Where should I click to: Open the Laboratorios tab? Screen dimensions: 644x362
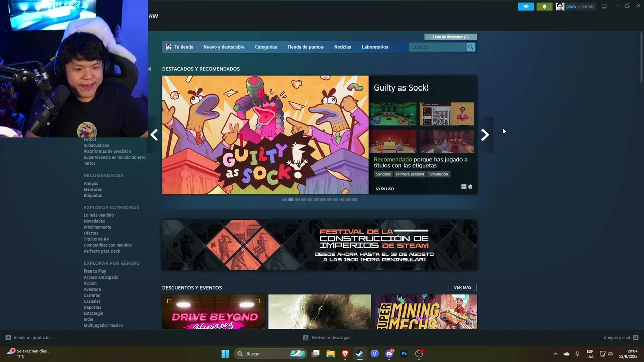click(375, 47)
